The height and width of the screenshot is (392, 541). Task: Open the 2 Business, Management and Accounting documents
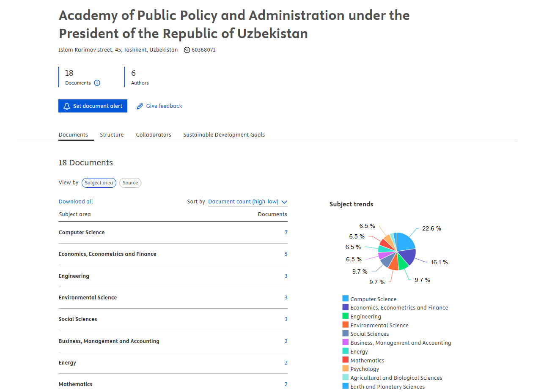286,341
